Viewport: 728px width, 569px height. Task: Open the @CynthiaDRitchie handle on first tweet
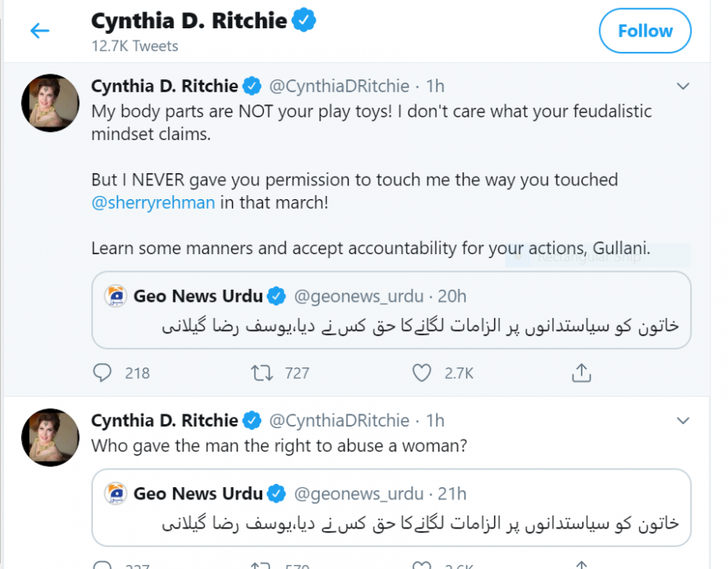340,87
